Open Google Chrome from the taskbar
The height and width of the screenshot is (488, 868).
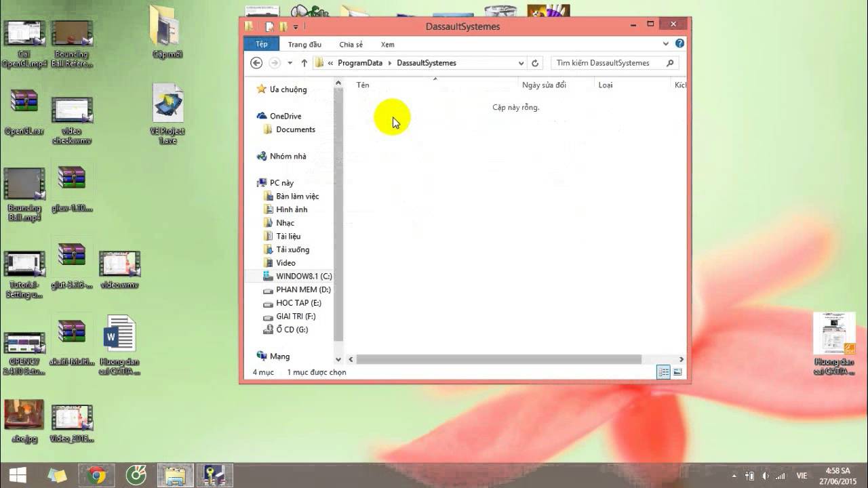[x=97, y=476]
